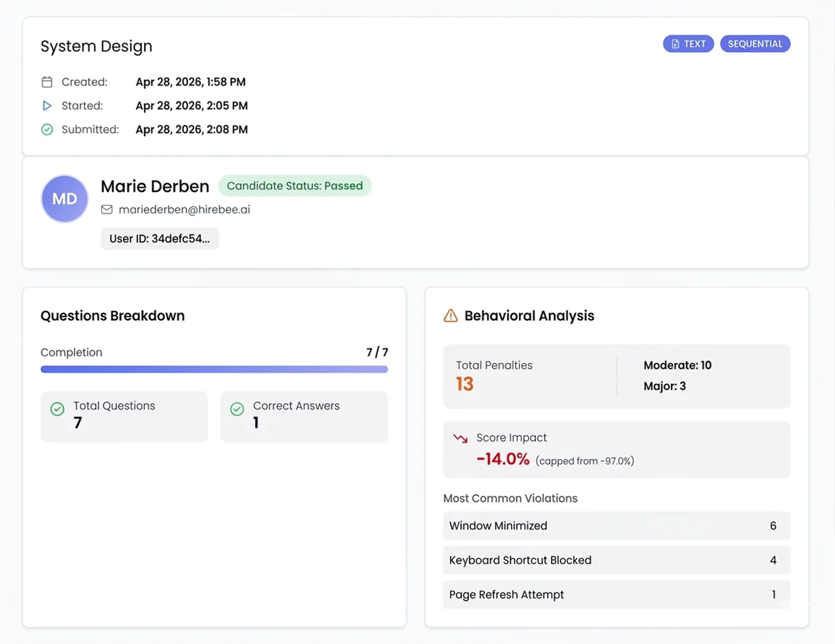Click the Questions Breakdown heading

pyautogui.click(x=113, y=316)
